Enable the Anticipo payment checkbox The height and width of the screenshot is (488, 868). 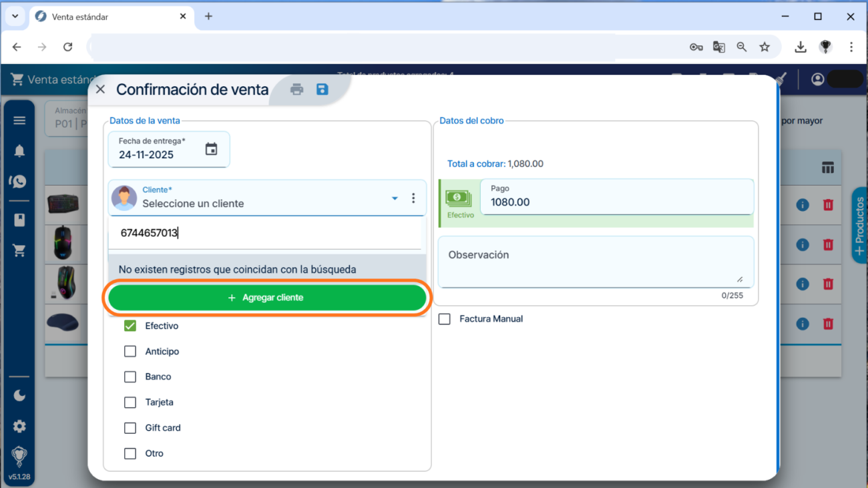click(130, 351)
